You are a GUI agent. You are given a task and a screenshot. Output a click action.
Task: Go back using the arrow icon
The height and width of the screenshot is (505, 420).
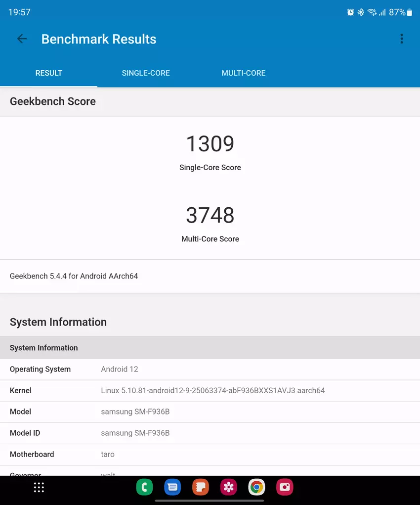[22, 39]
